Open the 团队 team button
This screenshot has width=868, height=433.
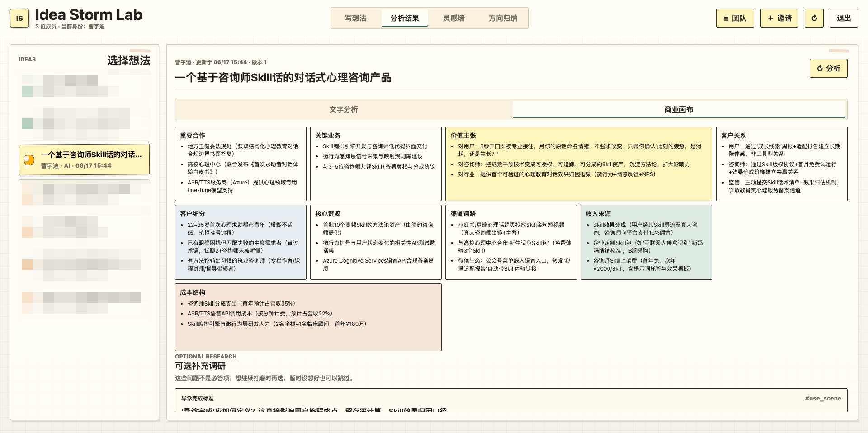735,18
